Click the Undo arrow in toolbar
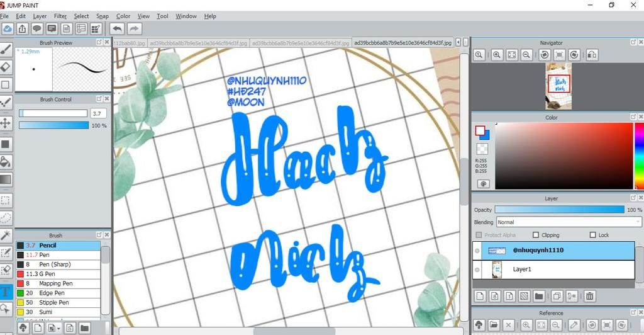This screenshot has height=335, width=644. tap(118, 29)
